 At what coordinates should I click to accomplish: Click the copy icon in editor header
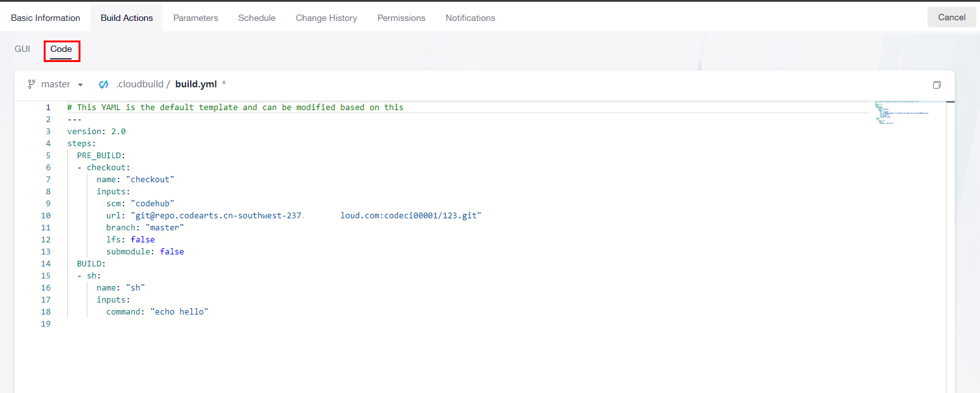937,85
